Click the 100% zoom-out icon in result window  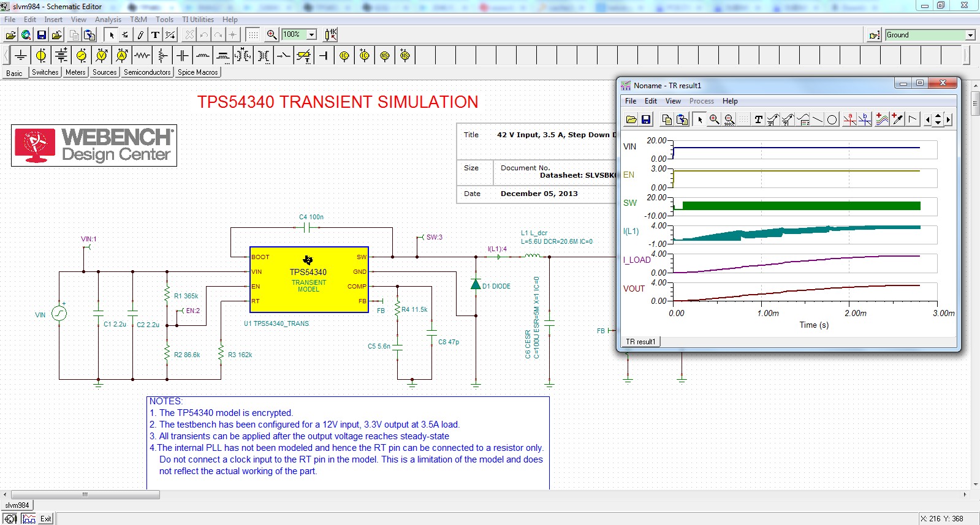click(x=729, y=119)
